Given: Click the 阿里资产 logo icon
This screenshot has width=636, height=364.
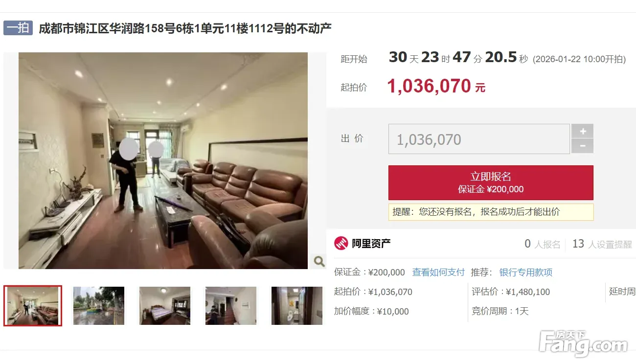Looking at the screenshot, I should 341,243.
